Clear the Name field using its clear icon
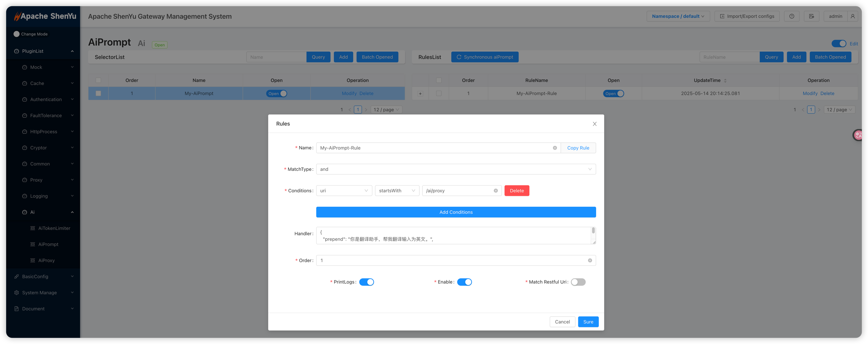Image resolution: width=868 pixels, height=344 pixels. [x=554, y=148]
